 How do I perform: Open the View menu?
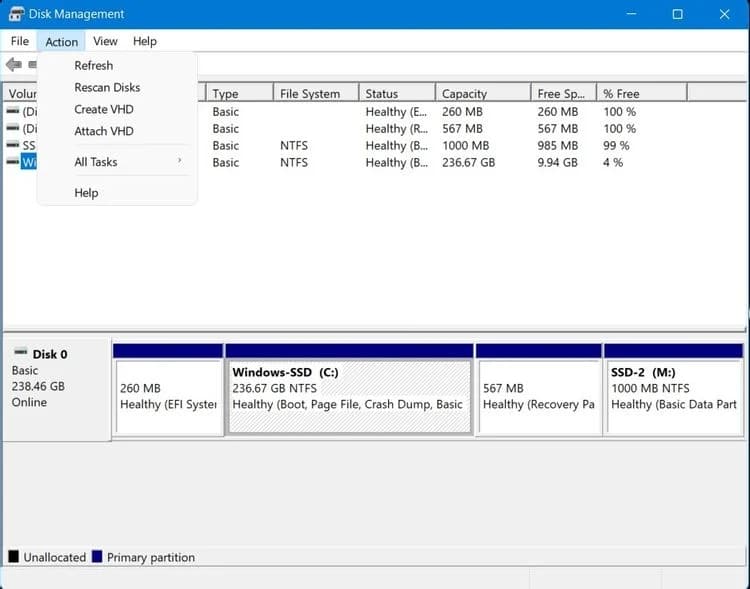105,41
